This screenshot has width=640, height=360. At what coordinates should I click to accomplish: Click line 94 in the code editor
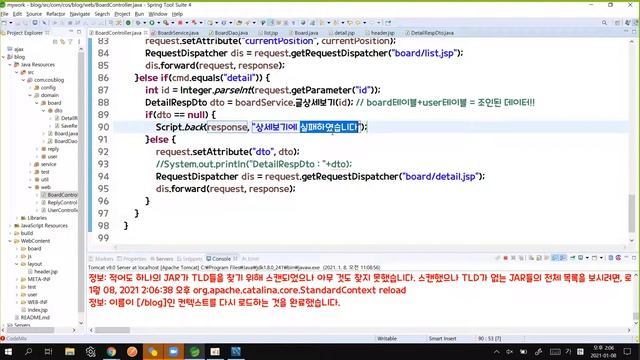(x=320, y=177)
